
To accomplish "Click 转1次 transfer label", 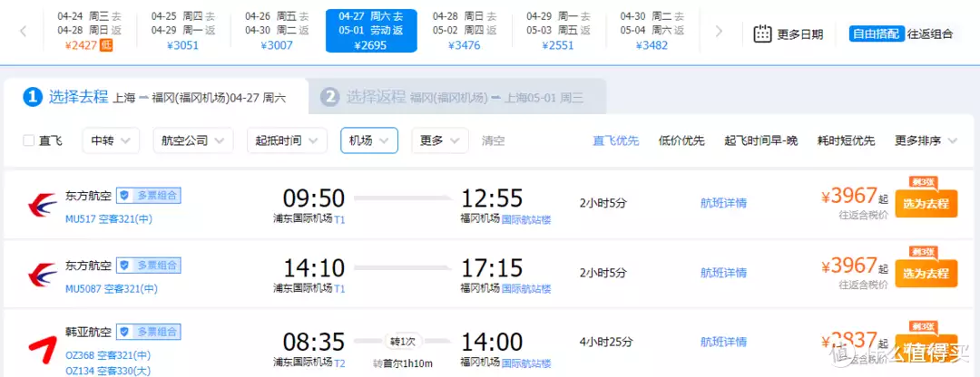I will point(403,341).
